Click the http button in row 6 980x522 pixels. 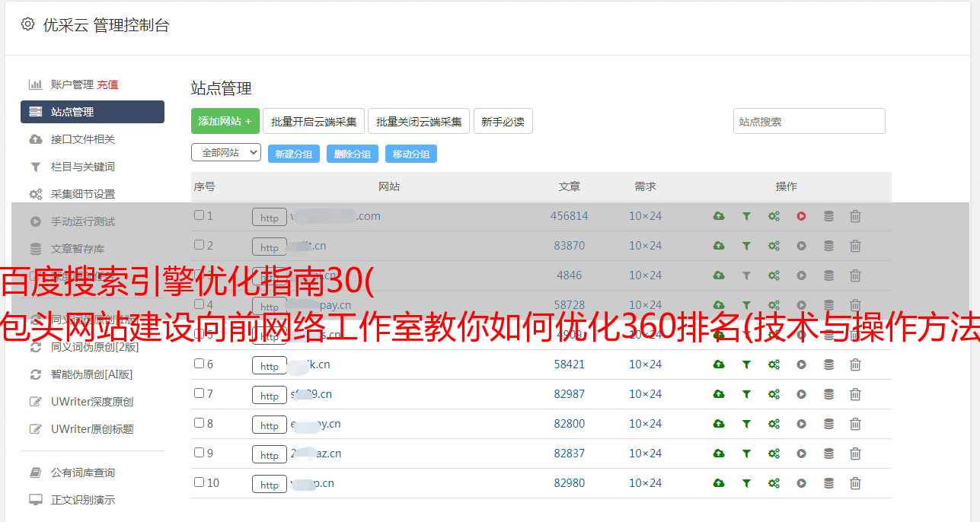tap(270, 365)
